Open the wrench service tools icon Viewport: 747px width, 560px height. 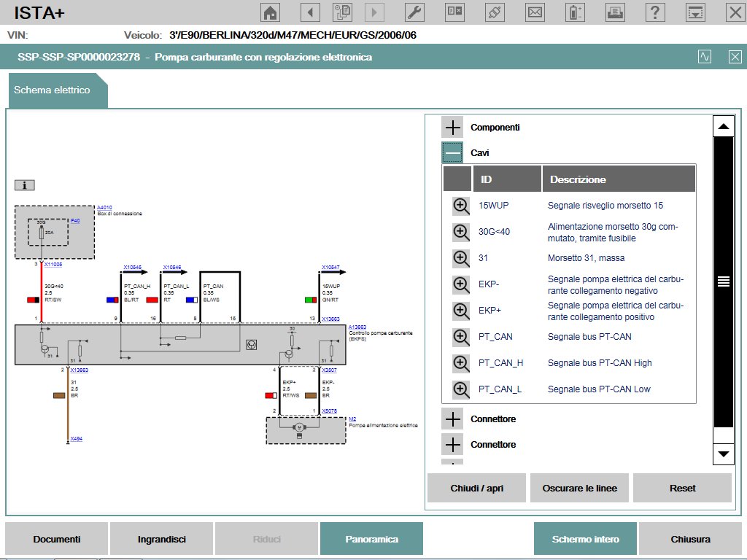tap(414, 12)
